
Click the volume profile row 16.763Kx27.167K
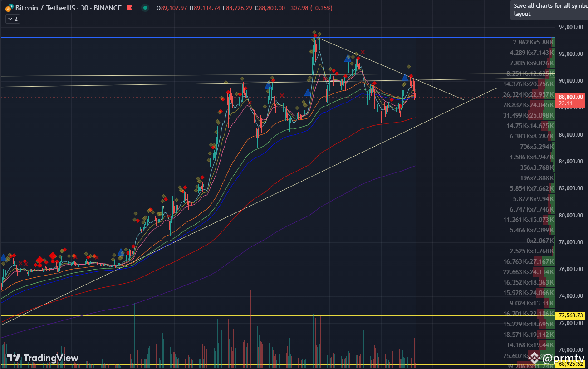(528, 261)
